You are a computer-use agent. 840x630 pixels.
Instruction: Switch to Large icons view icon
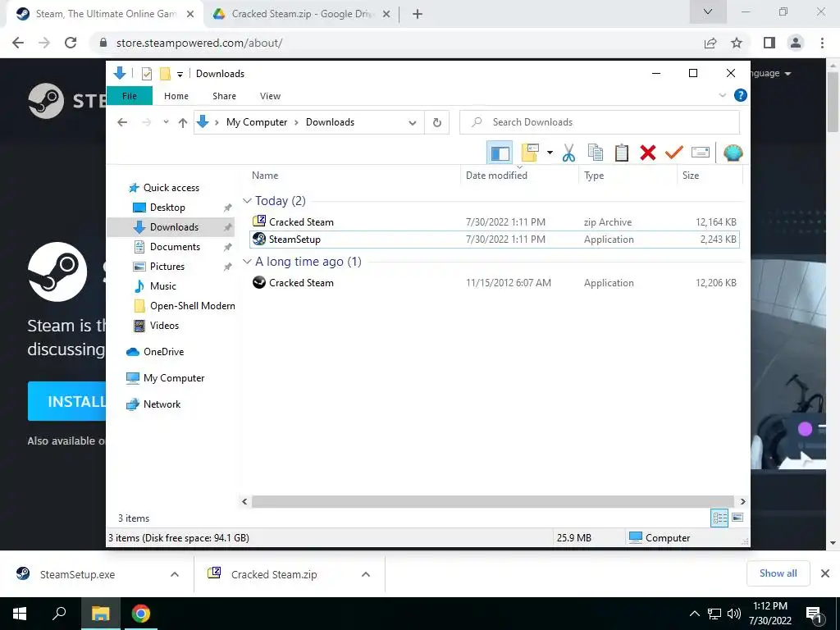[x=737, y=518]
